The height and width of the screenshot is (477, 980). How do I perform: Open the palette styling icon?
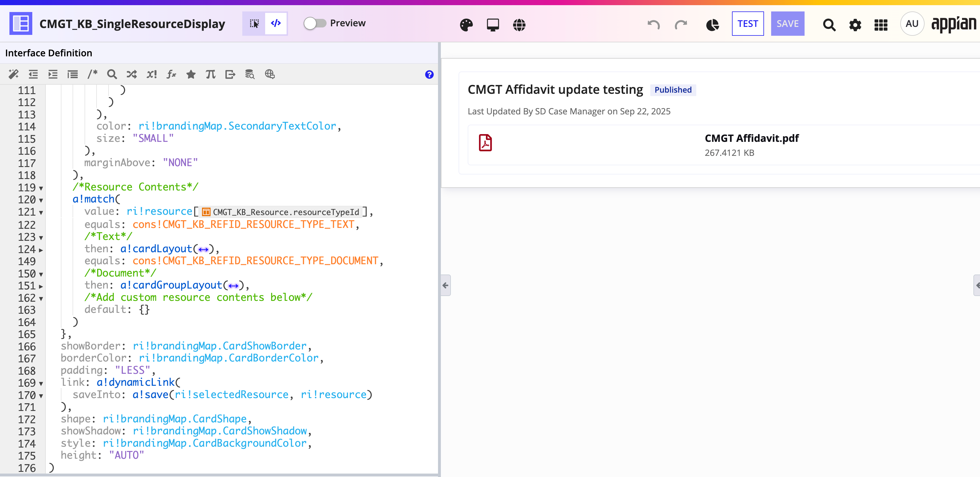point(466,25)
